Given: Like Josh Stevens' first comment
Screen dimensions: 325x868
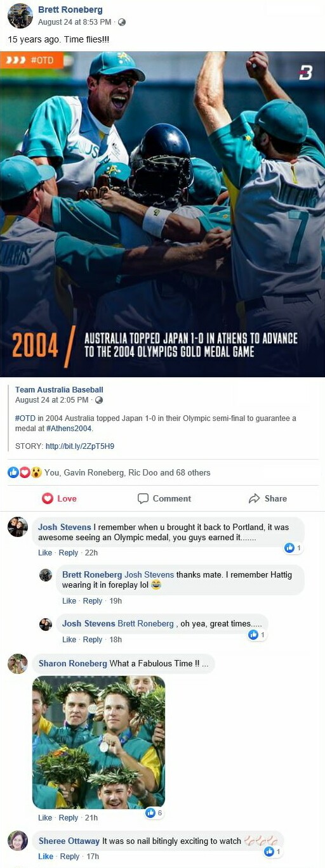Looking at the screenshot, I should click(45, 553).
